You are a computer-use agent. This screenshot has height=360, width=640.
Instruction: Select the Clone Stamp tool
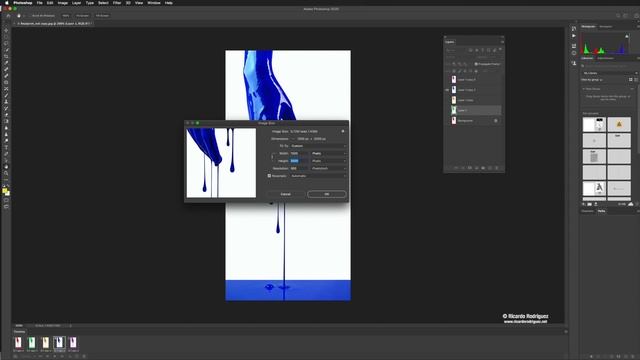click(x=6, y=102)
